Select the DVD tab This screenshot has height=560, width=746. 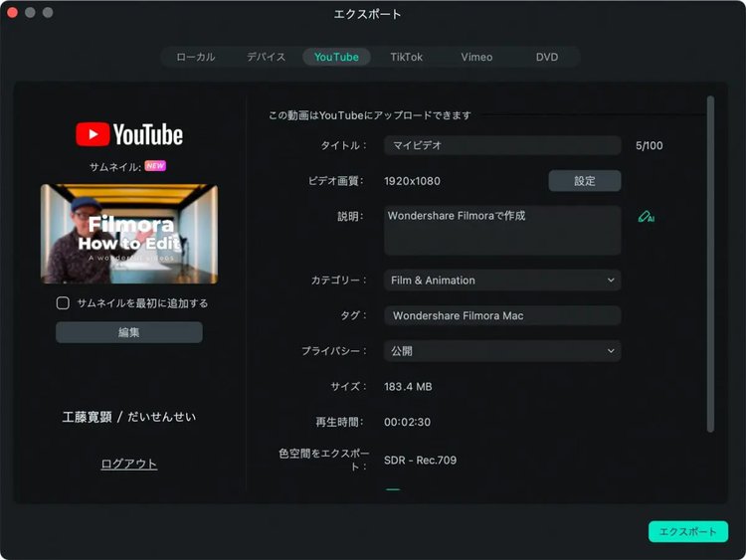547,57
